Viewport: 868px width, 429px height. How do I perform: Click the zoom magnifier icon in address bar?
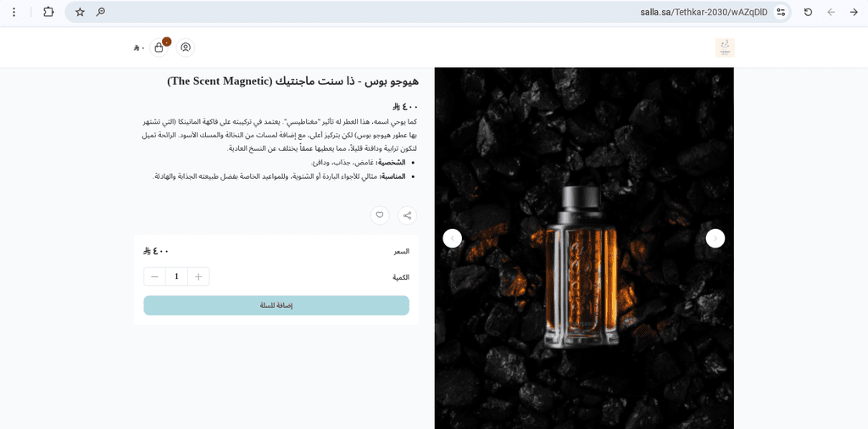coord(101,12)
